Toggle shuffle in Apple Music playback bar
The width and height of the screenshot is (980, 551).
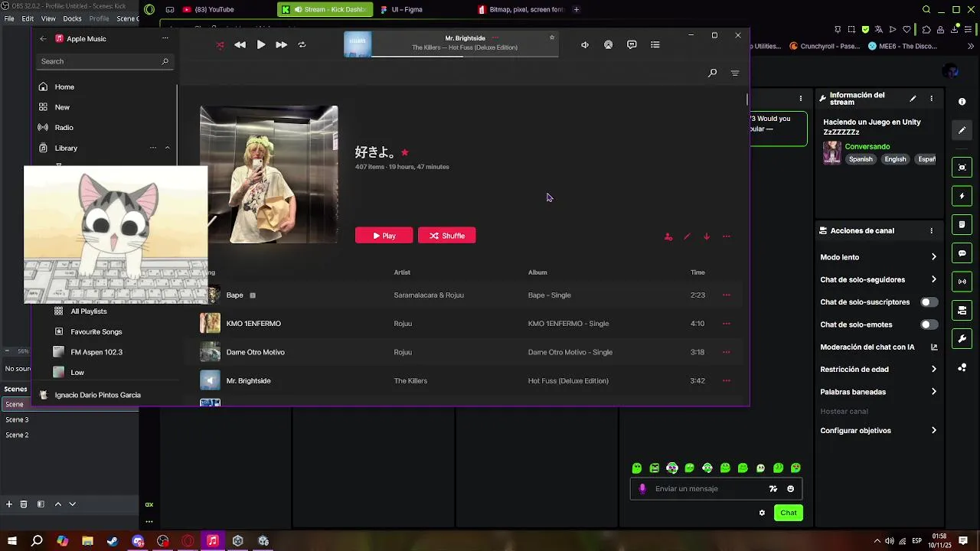[220, 45]
